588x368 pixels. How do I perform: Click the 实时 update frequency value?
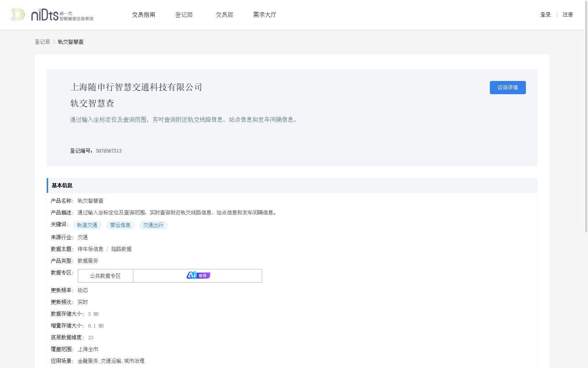pos(83,302)
